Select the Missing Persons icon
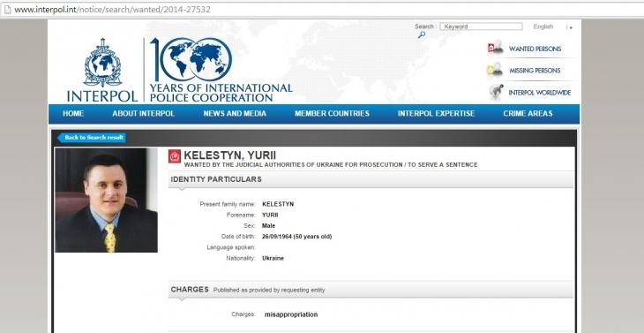 tap(496, 70)
